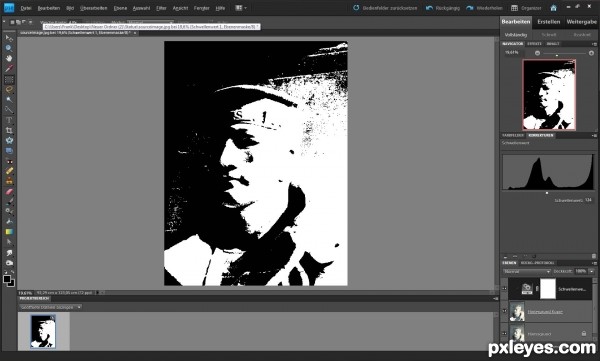This screenshot has width=600, height=361.
Task: Select the Magic Wand tool
Action: [9, 100]
